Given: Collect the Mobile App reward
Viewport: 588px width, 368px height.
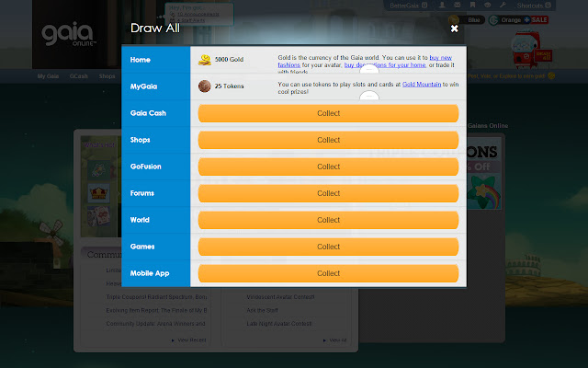Looking at the screenshot, I should coord(328,273).
